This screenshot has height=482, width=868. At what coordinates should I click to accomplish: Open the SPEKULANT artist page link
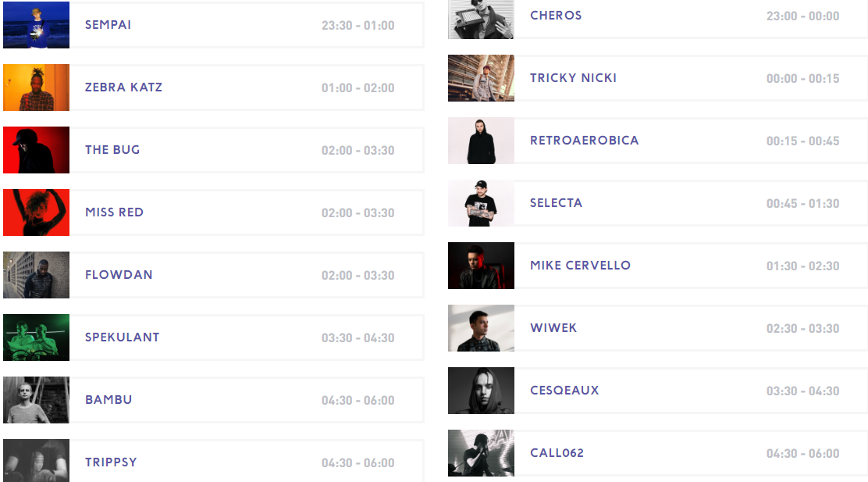[122, 337]
